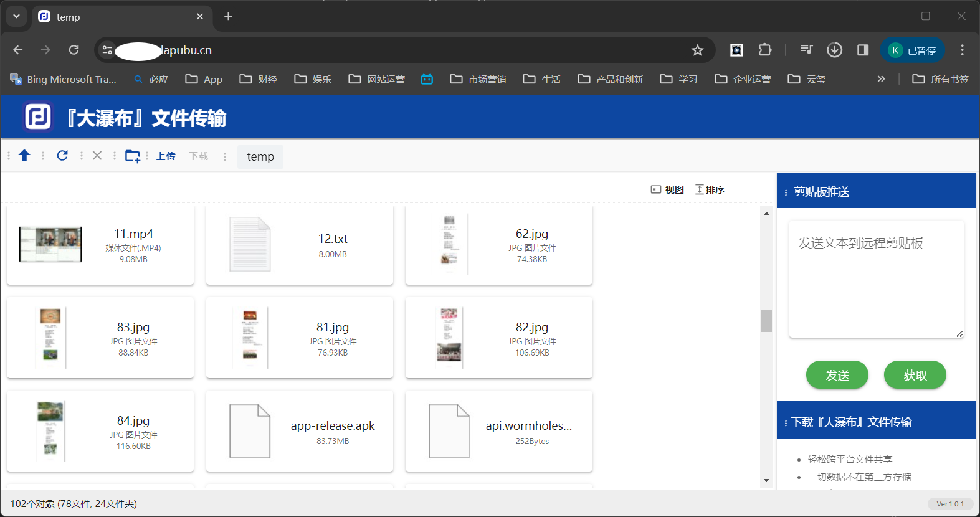Create a new folder with the folder-plus icon
Viewport: 980px width, 517px height.
click(x=132, y=156)
